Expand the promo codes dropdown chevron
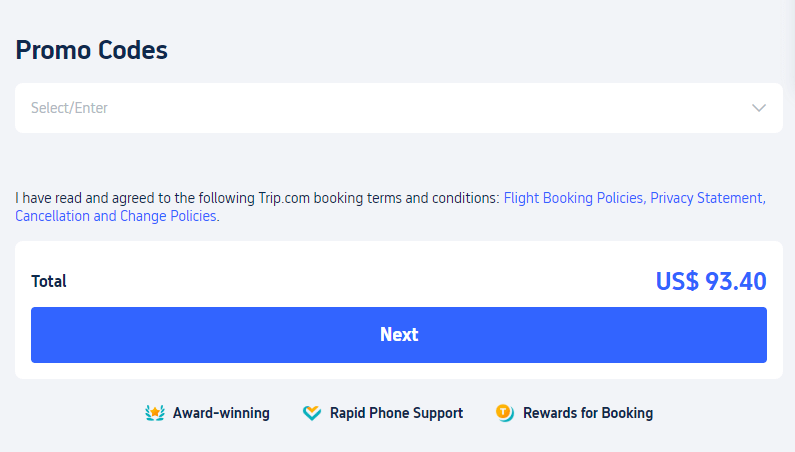795x452 pixels. coord(758,108)
